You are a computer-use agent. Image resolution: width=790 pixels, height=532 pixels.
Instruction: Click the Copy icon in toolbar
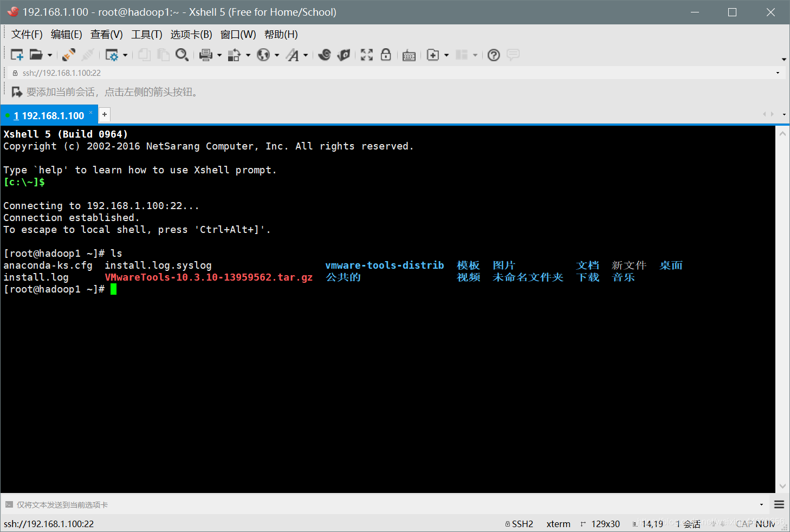click(144, 55)
